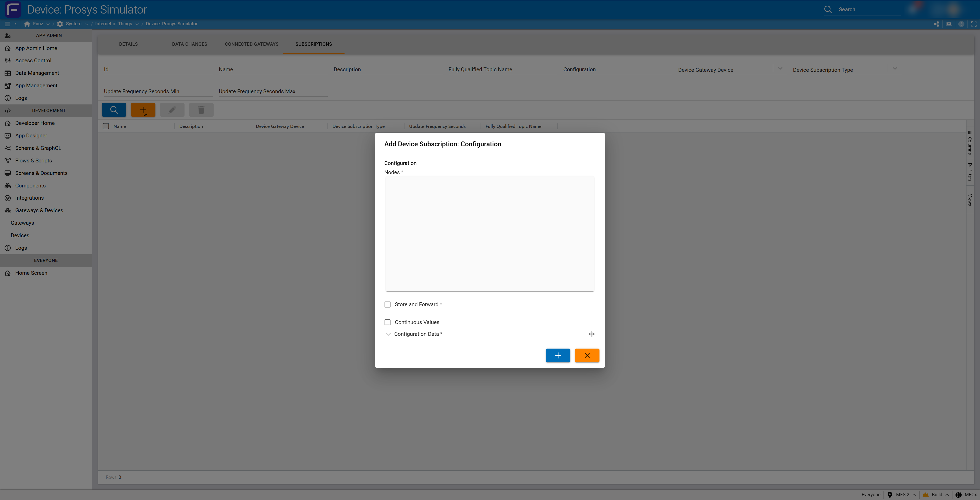Tick the select-all checkbox beside Name column
Screen dimensions: 980x500
click(106, 126)
